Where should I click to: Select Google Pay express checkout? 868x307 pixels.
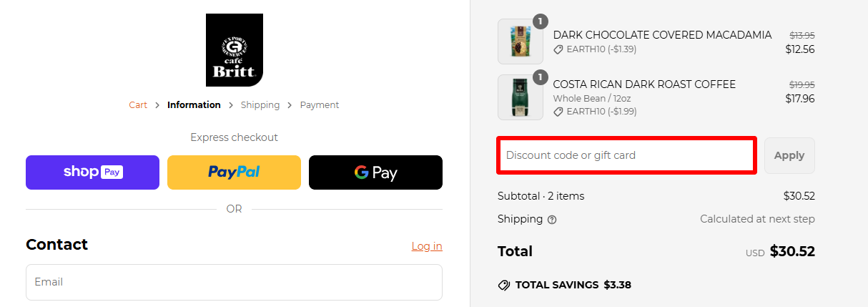375,172
